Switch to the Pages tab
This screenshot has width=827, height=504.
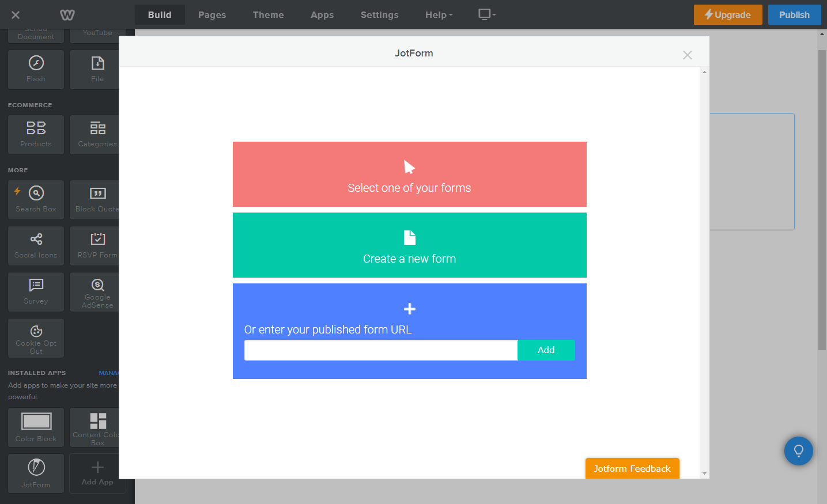point(212,15)
